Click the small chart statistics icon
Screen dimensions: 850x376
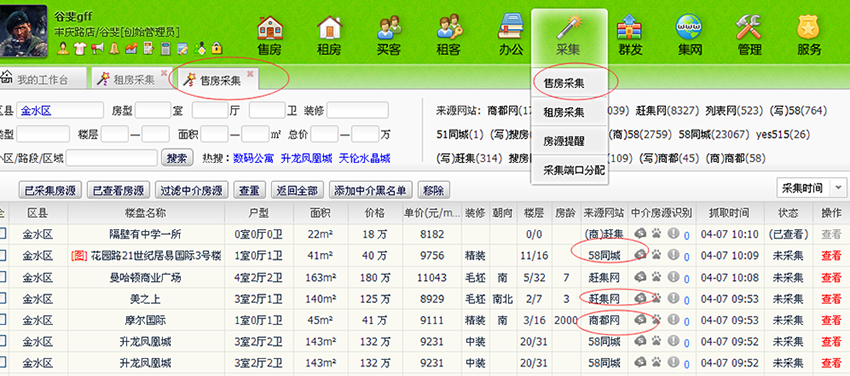tap(131, 48)
